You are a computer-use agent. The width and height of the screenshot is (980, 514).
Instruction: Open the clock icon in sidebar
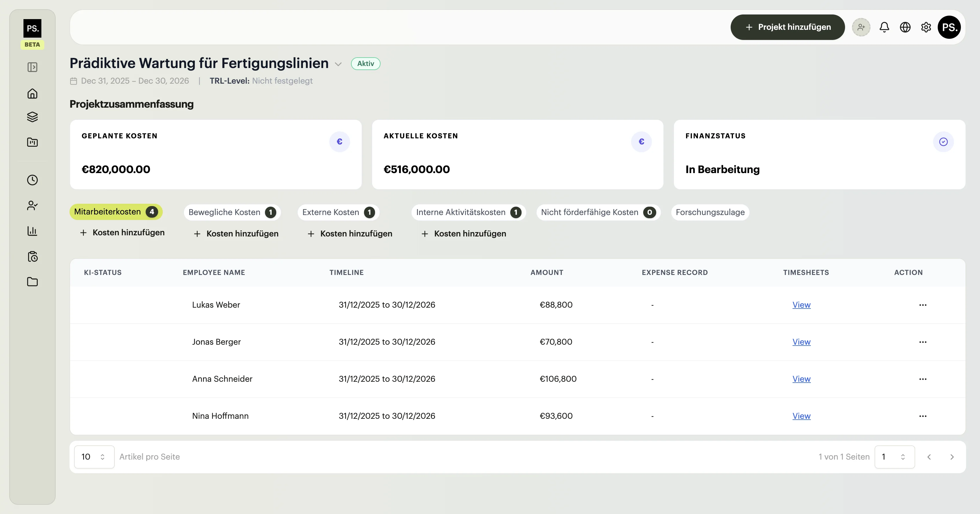(x=32, y=180)
